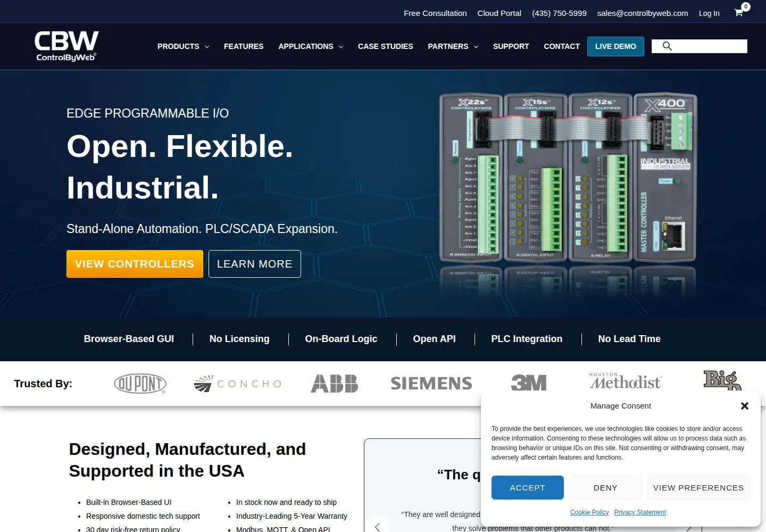Click the Free Consultation link
The height and width of the screenshot is (532, 766).
tap(435, 13)
